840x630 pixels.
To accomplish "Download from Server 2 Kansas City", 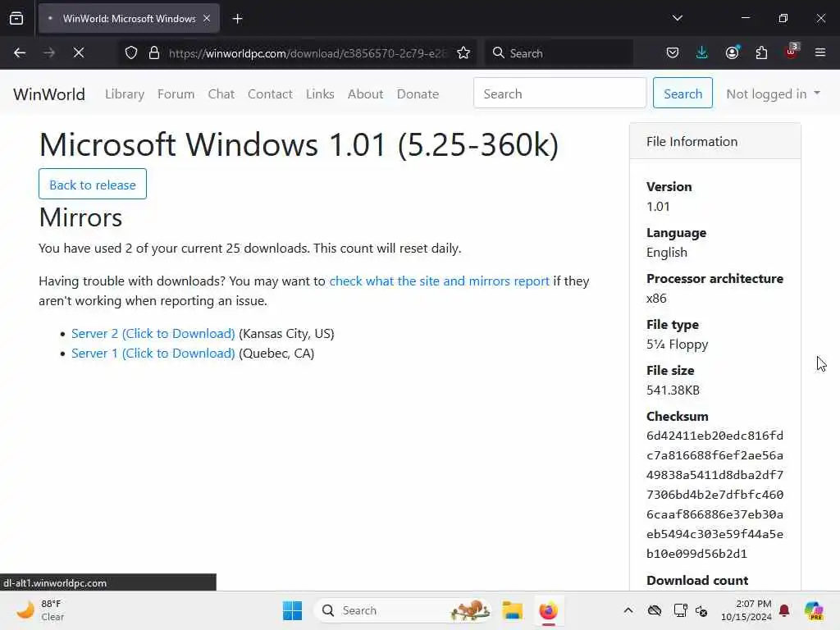I will [153, 333].
